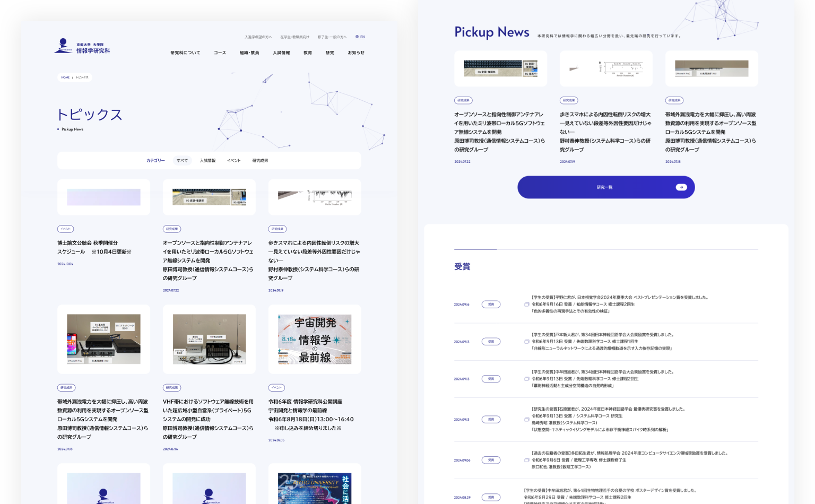Filter topics by 研究成果 category

coord(260,161)
